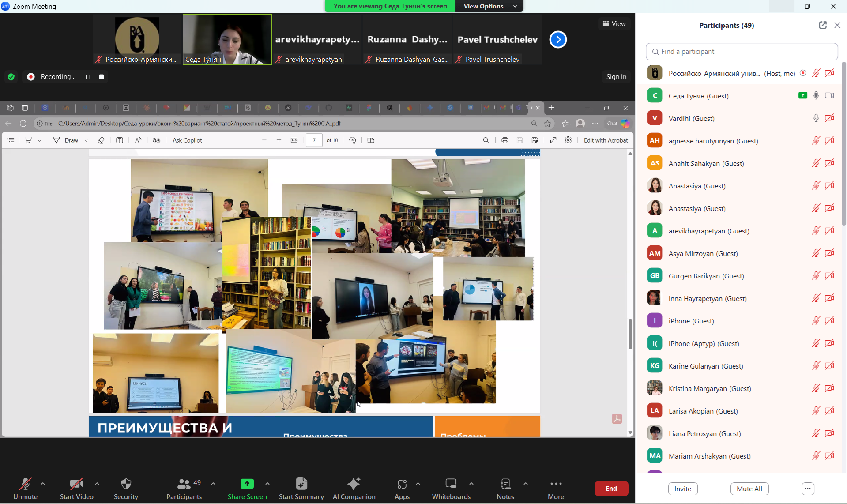Open the More menu in toolbar
Screen dimensions: 847x504
click(x=556, y=485)
